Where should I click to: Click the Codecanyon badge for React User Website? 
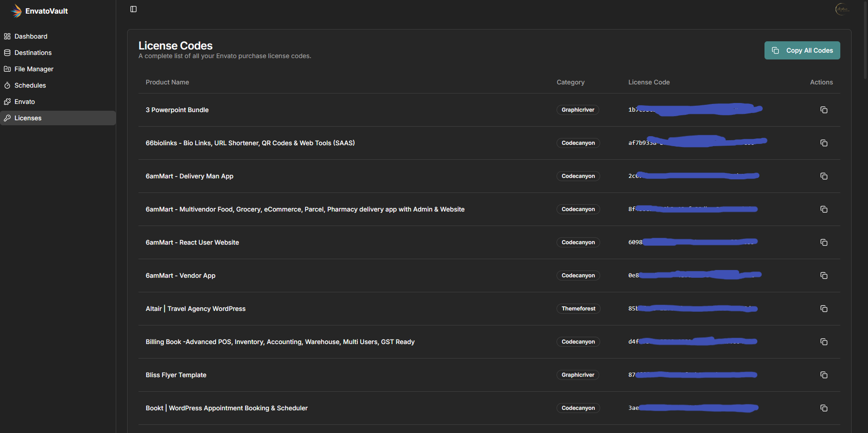(x=578, y=242)
